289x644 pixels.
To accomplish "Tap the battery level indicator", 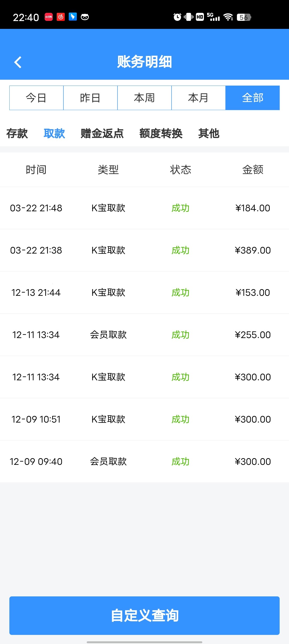I will (244, 17).
